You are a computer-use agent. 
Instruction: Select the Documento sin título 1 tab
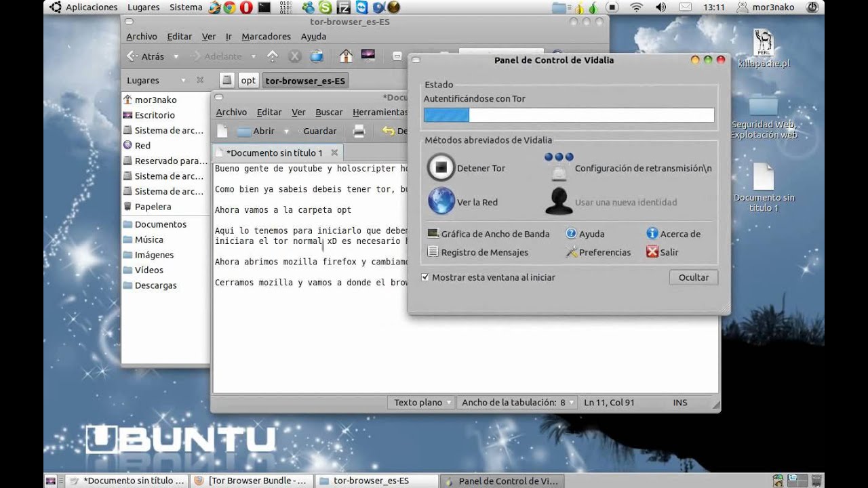pos(278,152)
